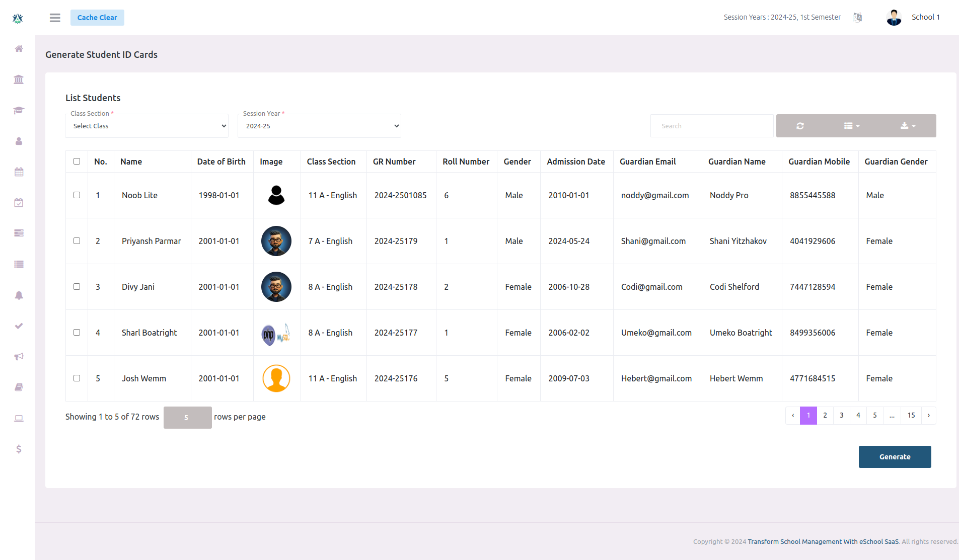The height and width of the screenshot is (560, 959).
Task: Jump to last page 15
Action: tap(911, 416)
